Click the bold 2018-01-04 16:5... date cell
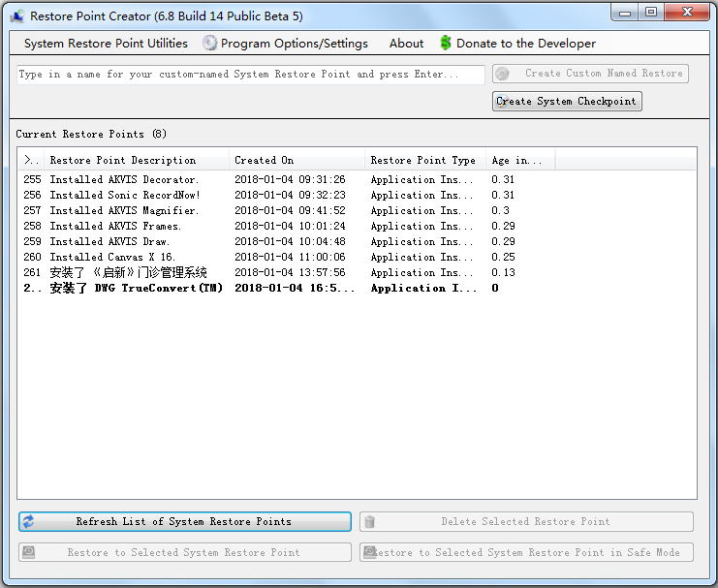The height and width of the screenshot is (588, 718). coord(295,288)
